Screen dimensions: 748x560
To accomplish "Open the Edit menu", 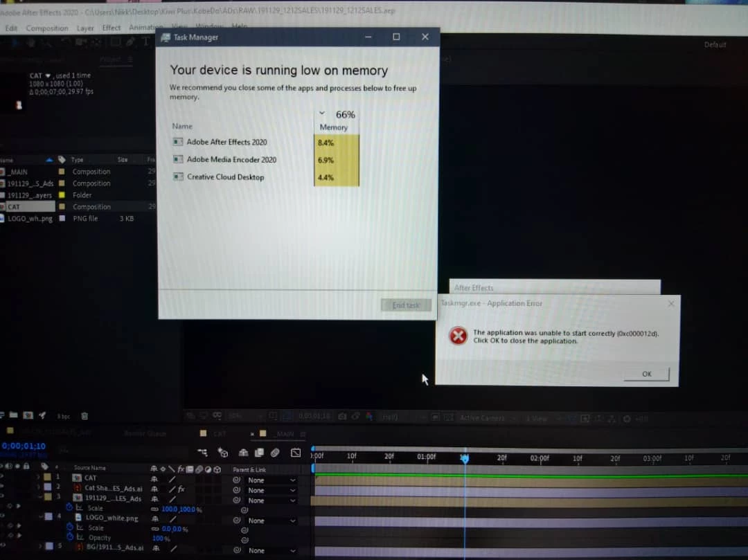I will pos(11,28).
